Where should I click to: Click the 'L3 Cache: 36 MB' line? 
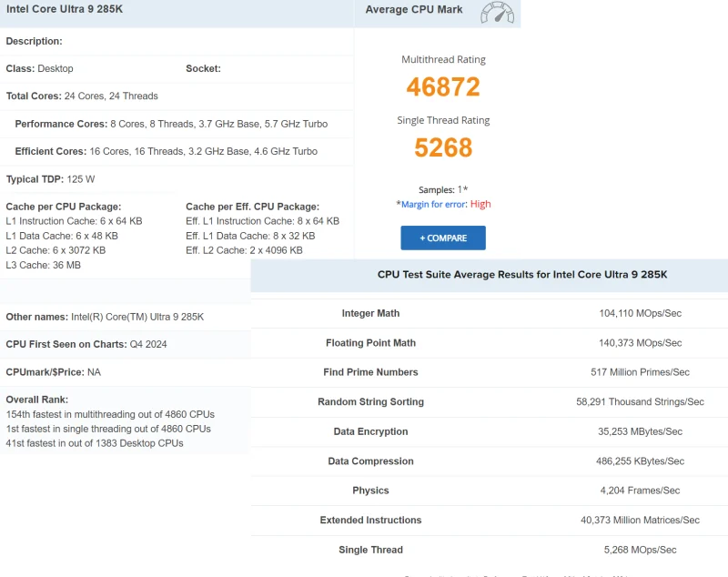[43, 265]
